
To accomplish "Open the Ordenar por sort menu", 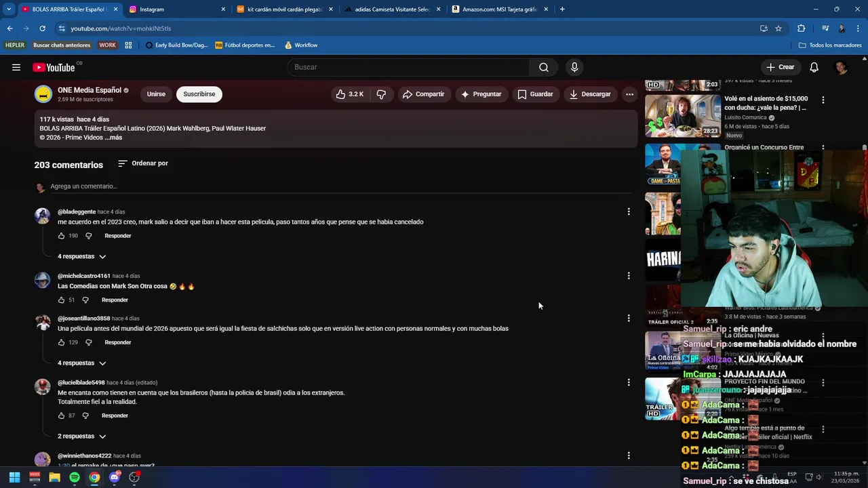I will click(143, 163).
